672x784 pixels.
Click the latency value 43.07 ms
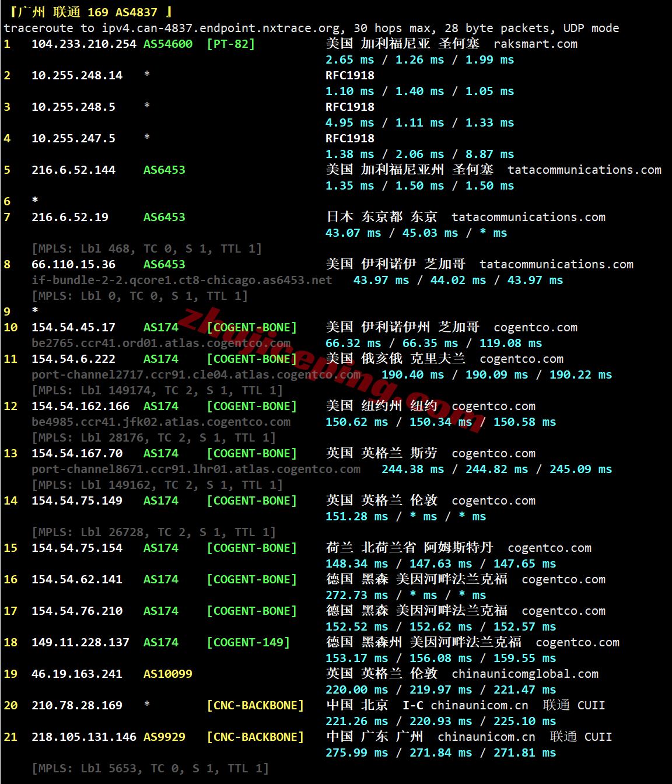tap(353, 233)
